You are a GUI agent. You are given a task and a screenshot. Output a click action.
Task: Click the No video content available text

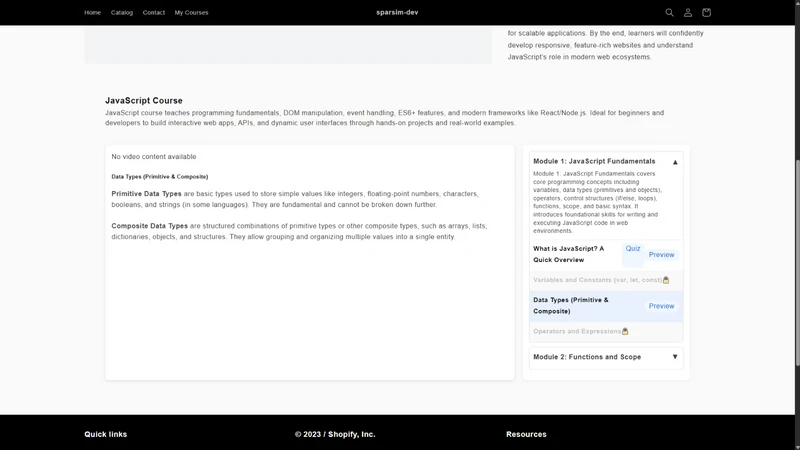154,157
